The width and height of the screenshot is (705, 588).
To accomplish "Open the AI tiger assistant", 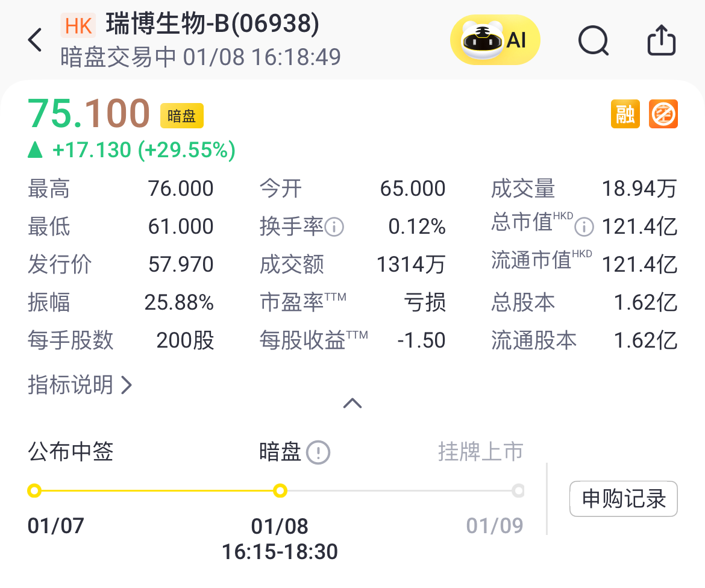I will point(495,40).
